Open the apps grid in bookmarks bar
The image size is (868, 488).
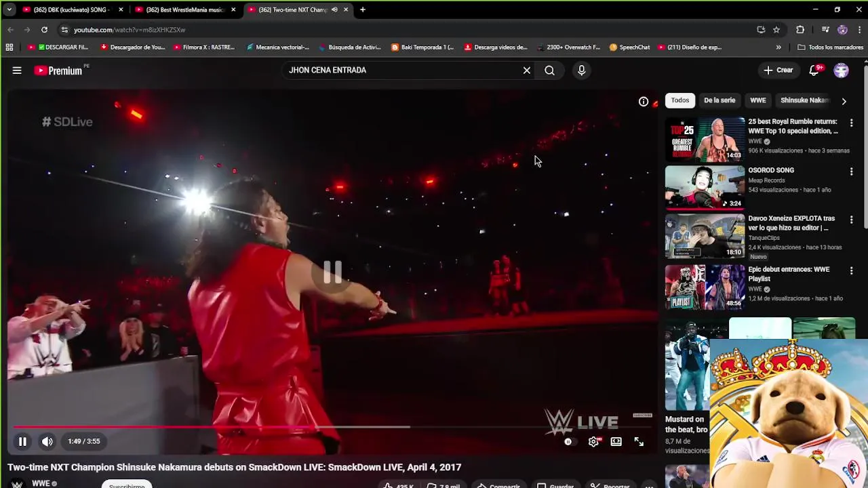tap(9, 47)
